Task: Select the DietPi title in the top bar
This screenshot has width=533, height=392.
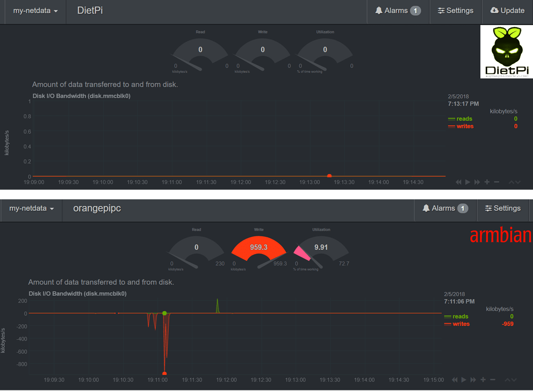Action: [x=90, y=10]
